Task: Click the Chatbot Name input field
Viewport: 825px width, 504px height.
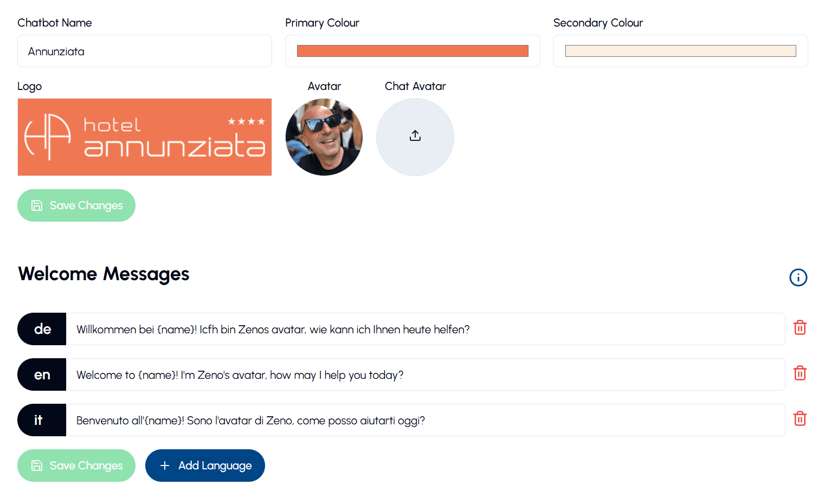Action: click(x=145, y=51)
